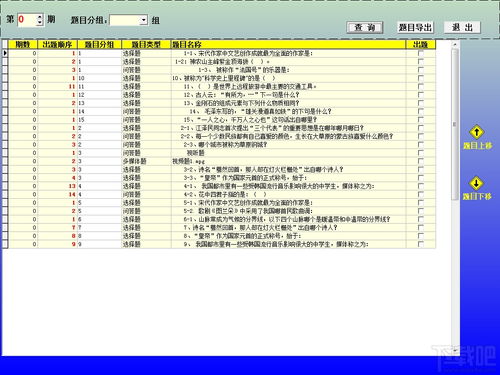The image size is (500, 375).
Task: Sort by the 题目分组 column header
Action: [99, 44]
